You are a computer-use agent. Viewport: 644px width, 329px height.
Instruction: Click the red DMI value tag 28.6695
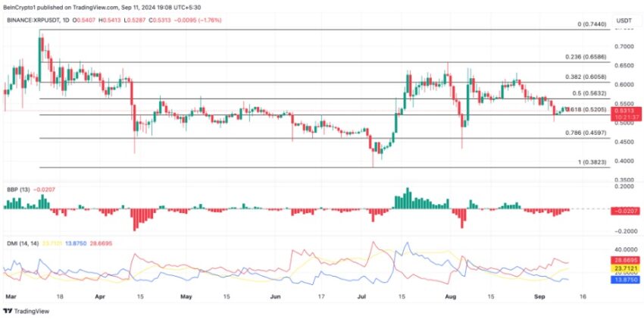(x=627, y=261)
